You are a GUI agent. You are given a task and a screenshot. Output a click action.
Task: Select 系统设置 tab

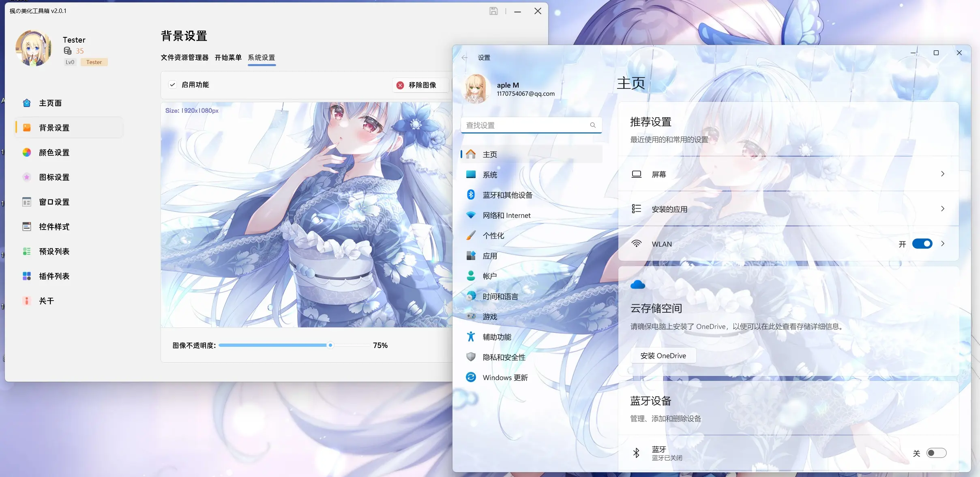[x=262, y=58]
